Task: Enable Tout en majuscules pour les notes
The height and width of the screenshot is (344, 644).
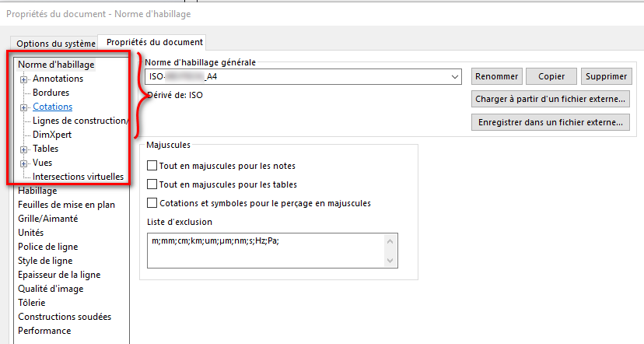Action: (152, 166)
